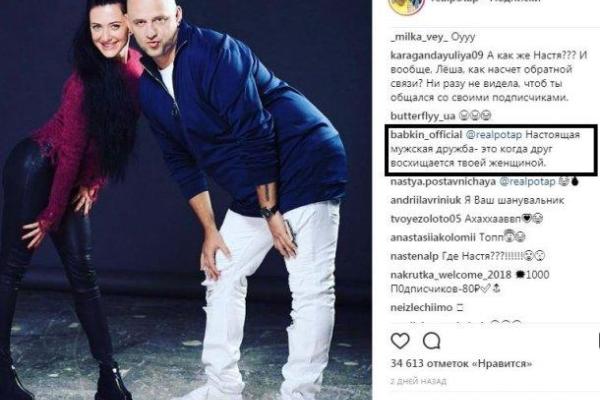Click the posted photo of the couple

click(x=186, y=200)
